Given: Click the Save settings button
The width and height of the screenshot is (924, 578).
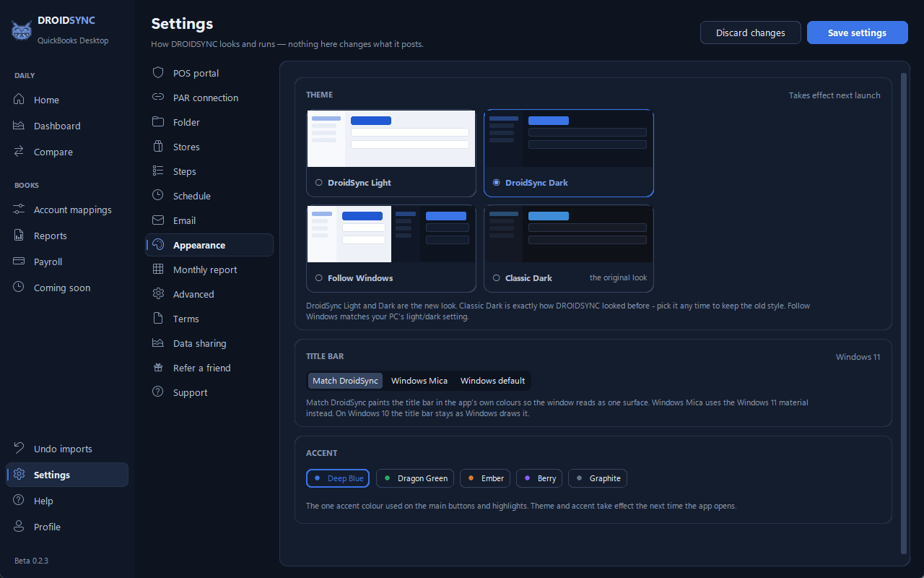Looking at the screenshot, I should click(x=857, y=33).
